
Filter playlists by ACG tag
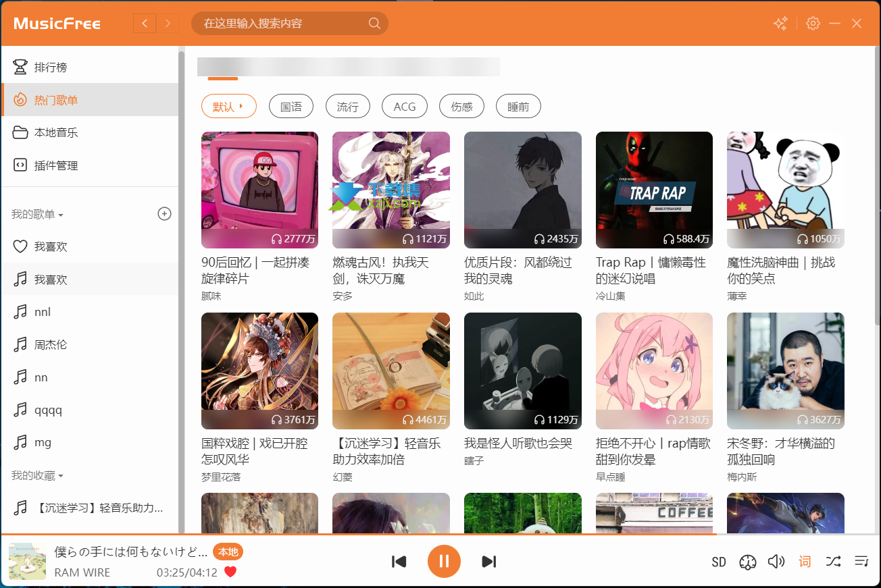[x=405, y=107]
